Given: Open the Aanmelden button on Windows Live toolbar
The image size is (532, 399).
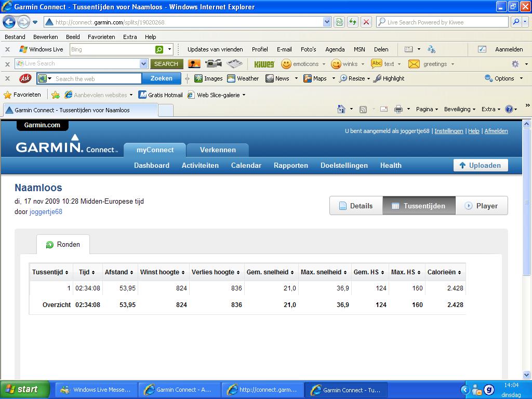Looking at the screenshot, I should coord(509,49).
